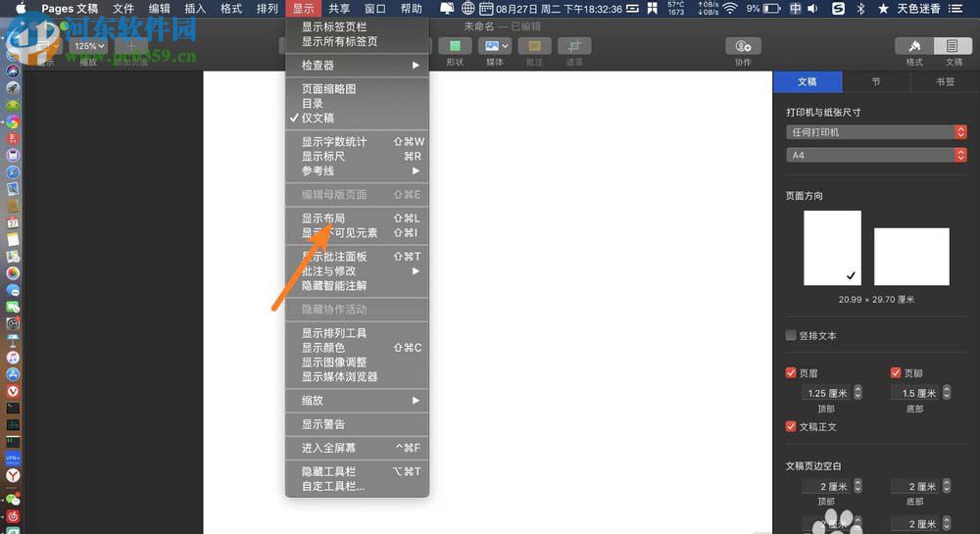Open the Apple menu
This screenshot has height=534, width=980.
point(21,8)
